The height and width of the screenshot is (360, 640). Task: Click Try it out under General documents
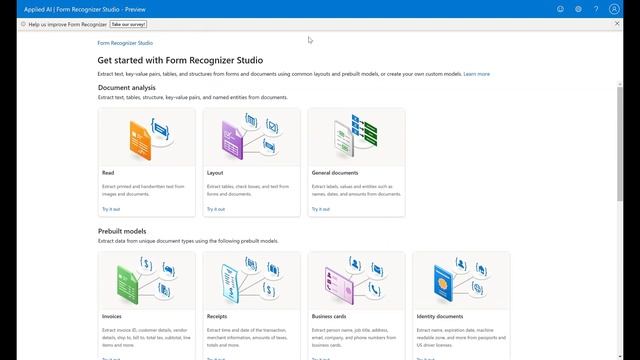321,209
